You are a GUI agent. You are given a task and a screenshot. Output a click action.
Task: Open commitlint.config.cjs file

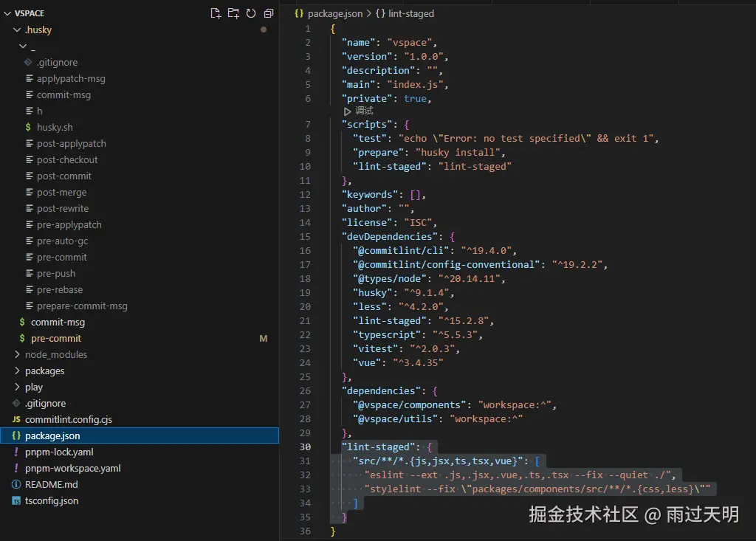point(69,419)
